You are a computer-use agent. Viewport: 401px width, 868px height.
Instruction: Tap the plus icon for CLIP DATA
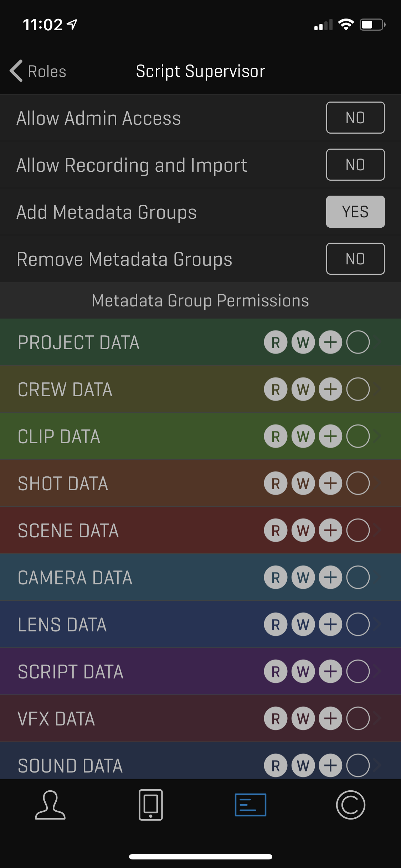pos(330,436)
